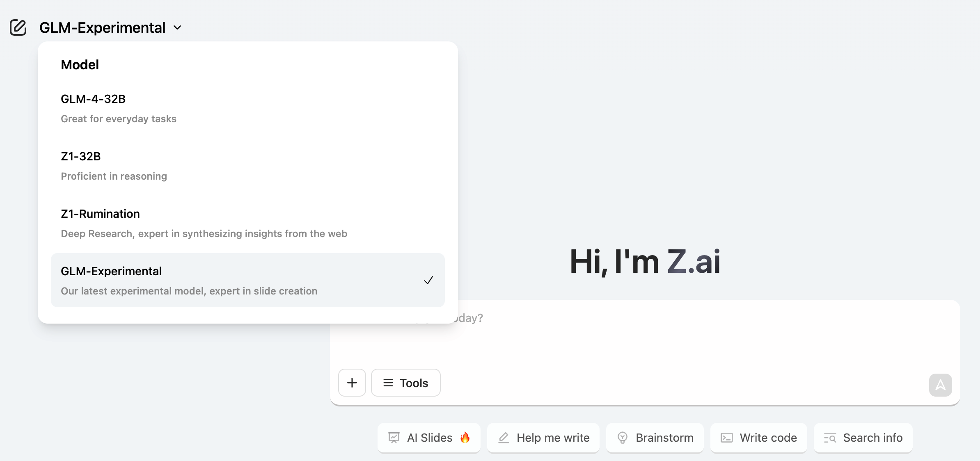Click the lightbulb icon in Brainstorm
The height and width of the screenshot is (461, 980).
622,438
